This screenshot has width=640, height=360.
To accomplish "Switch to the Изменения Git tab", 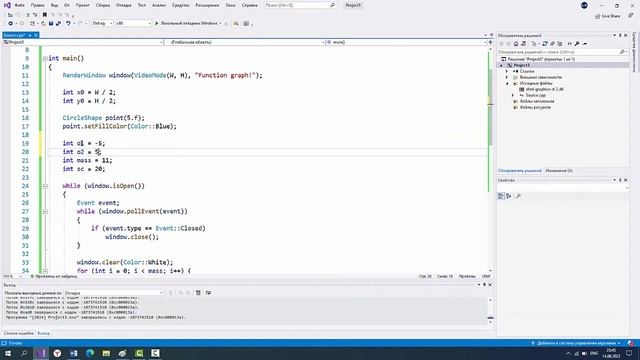I will tap(559, 171).
